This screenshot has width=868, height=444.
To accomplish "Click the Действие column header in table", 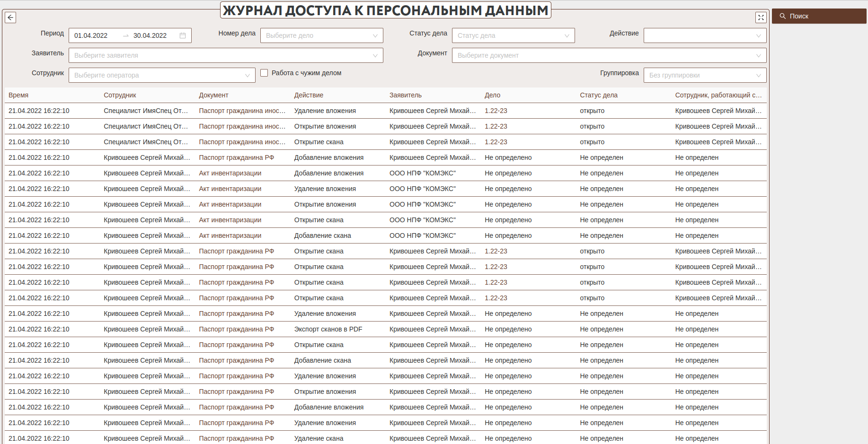I will (309, 95).
